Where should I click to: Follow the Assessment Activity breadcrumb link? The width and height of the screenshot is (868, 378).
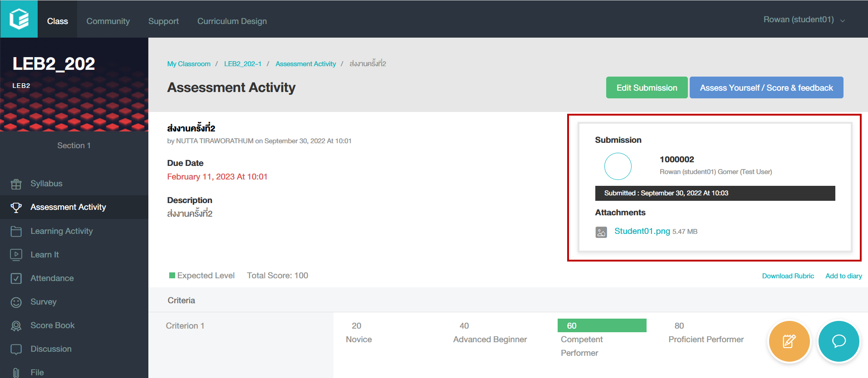click(x=306, y=64)
